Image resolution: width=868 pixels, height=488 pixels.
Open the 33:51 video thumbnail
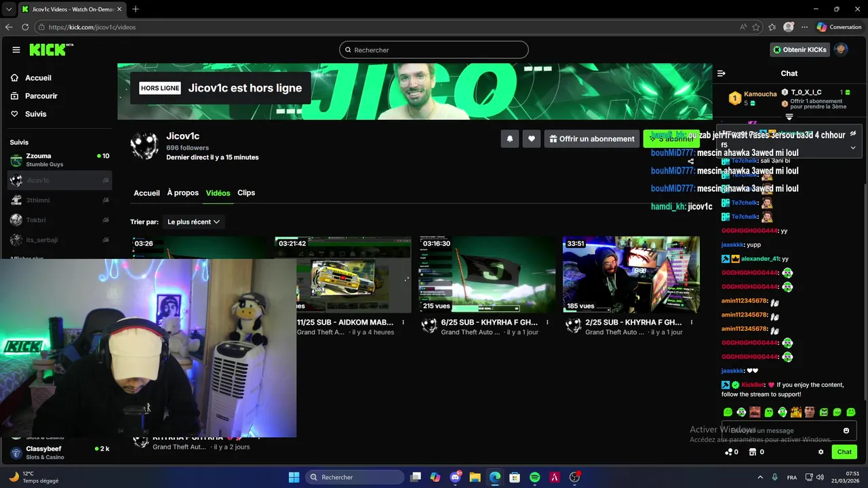coord(631,274)
